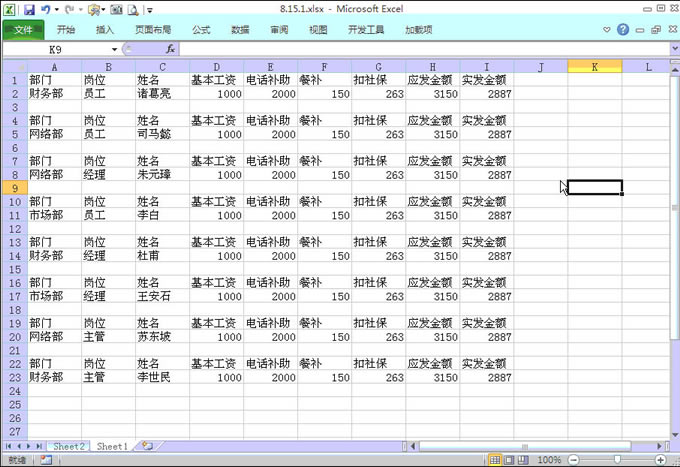Toggle the ribbon with the heart-shaped minimize icon
Viewport: 680px width, 467px height.
(607, 29)
